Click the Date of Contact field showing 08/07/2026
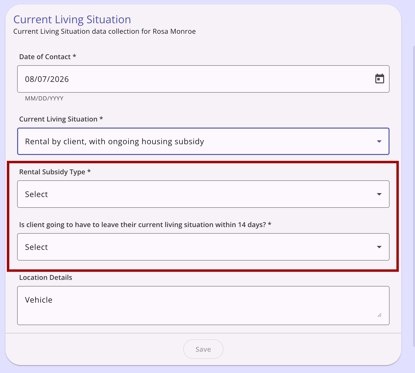 (x=203, y=79)
